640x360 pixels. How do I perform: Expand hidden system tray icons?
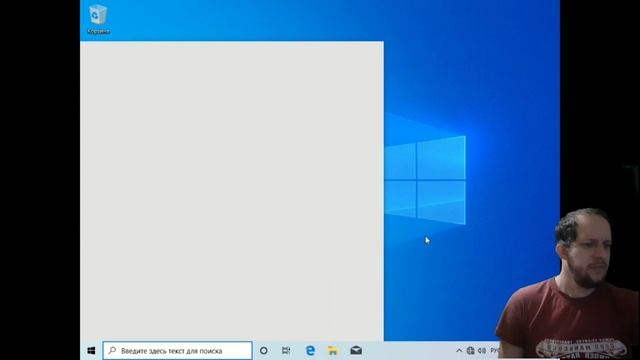point(459,351)
